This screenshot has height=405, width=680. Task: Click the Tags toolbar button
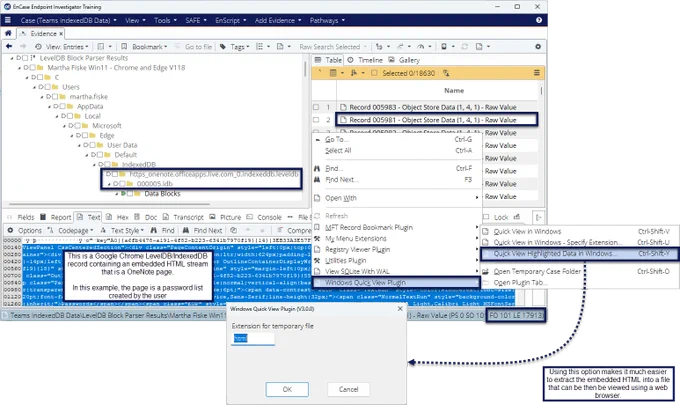coord(234,46)
